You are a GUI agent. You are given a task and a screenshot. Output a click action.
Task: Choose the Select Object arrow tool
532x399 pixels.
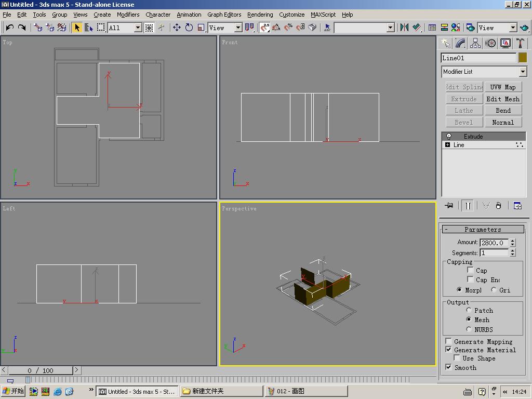click(77, 28)
